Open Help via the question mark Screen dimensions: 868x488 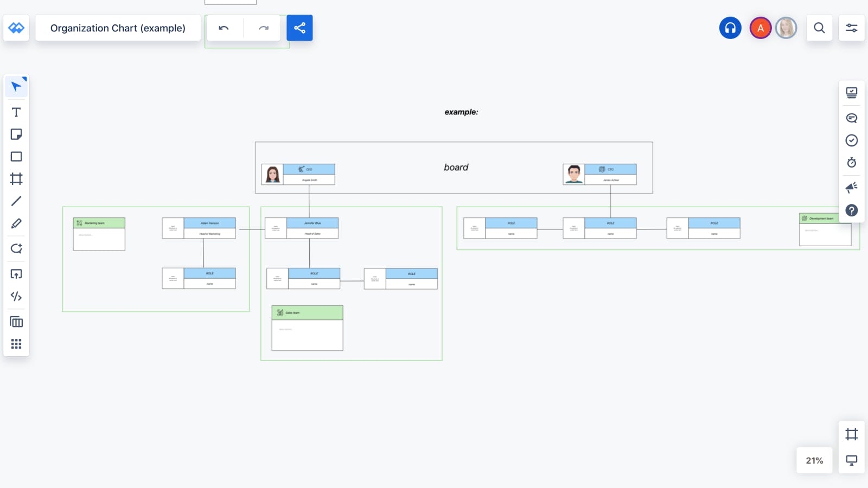tap(852, 211)
